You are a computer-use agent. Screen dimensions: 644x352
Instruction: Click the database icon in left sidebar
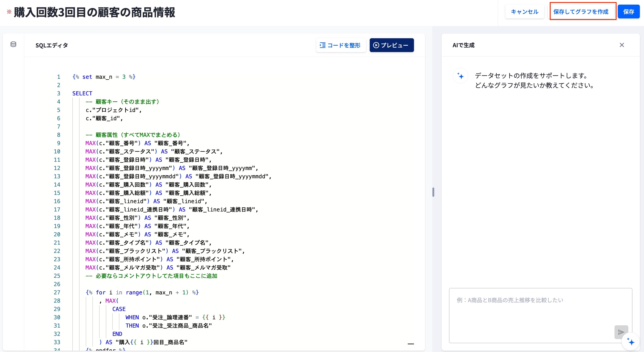tap(13, 44)
